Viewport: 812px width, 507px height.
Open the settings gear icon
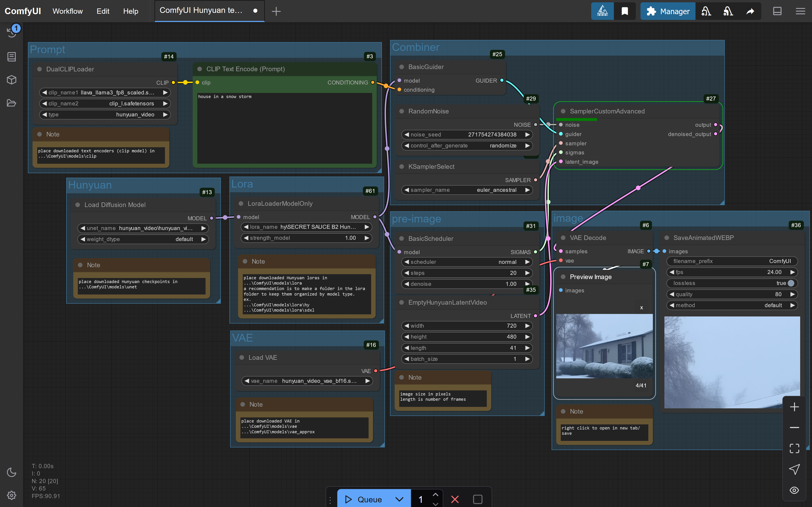tap(12, 495)
